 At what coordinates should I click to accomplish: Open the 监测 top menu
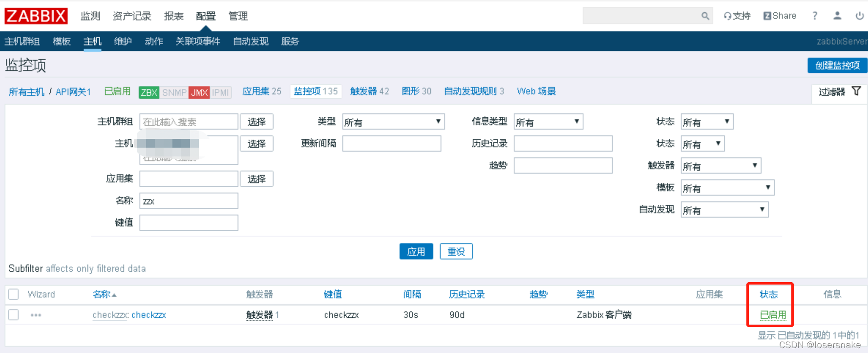click(x=90, y=16)
